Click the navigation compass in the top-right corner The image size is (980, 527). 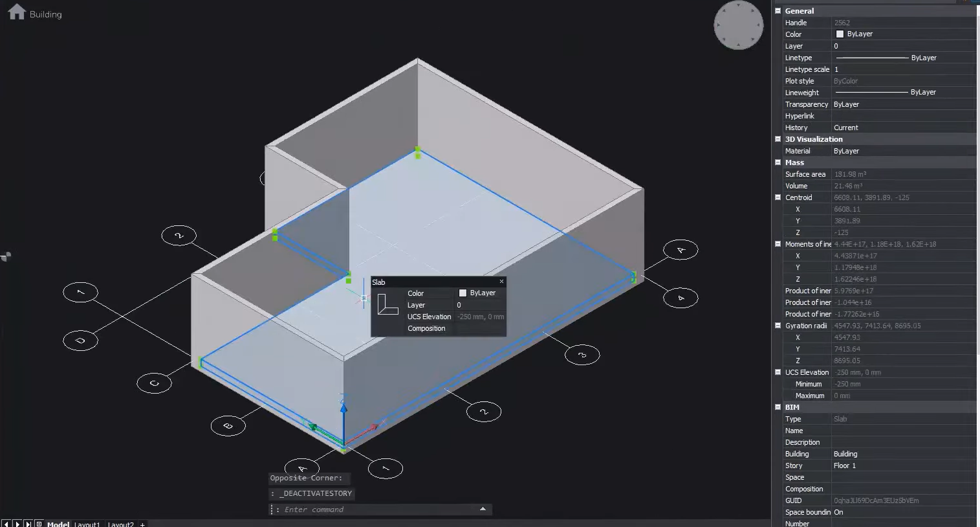click(x=738, y=25)
